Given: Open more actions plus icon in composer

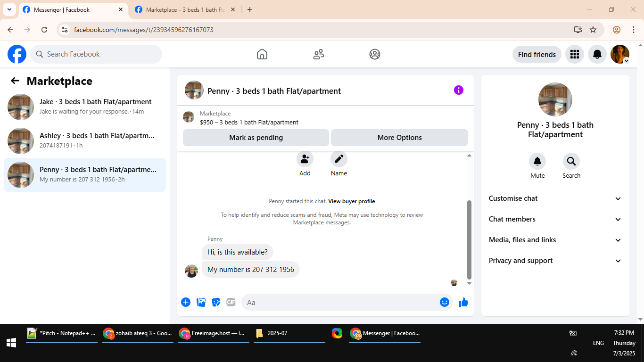Looking at the screenshot, I should (186, 302).
